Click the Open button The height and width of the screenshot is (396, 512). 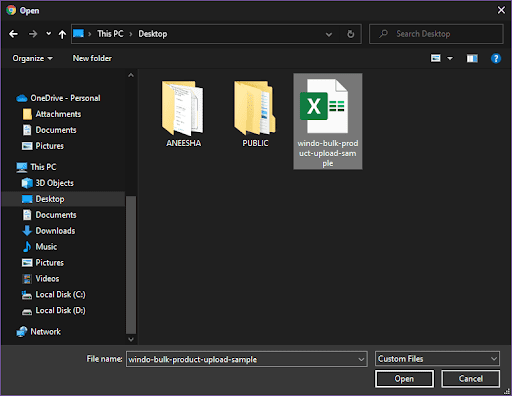(404, 379)
